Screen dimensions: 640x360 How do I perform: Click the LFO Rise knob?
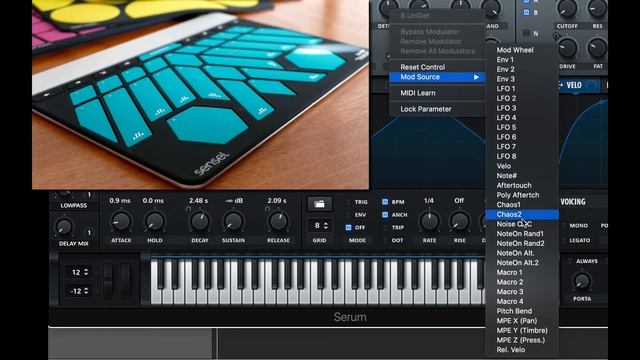[460, 222]
